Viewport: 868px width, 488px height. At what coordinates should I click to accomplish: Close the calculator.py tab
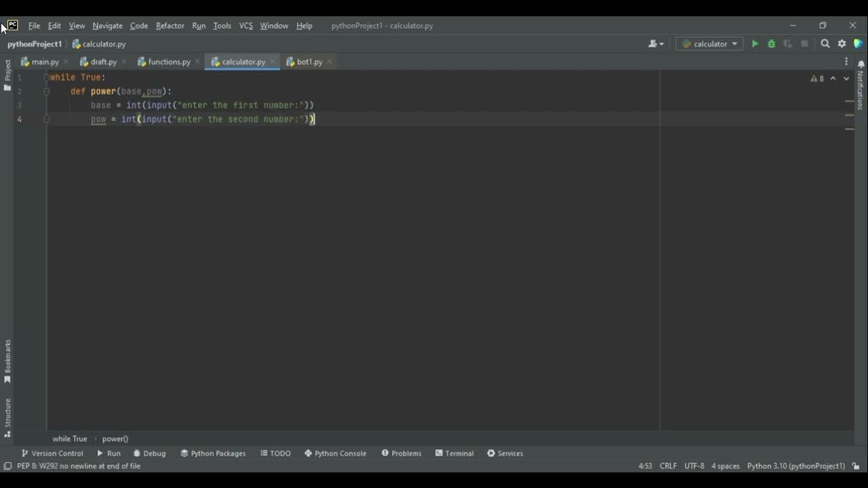pyautogui.click(x=272, y=62)
